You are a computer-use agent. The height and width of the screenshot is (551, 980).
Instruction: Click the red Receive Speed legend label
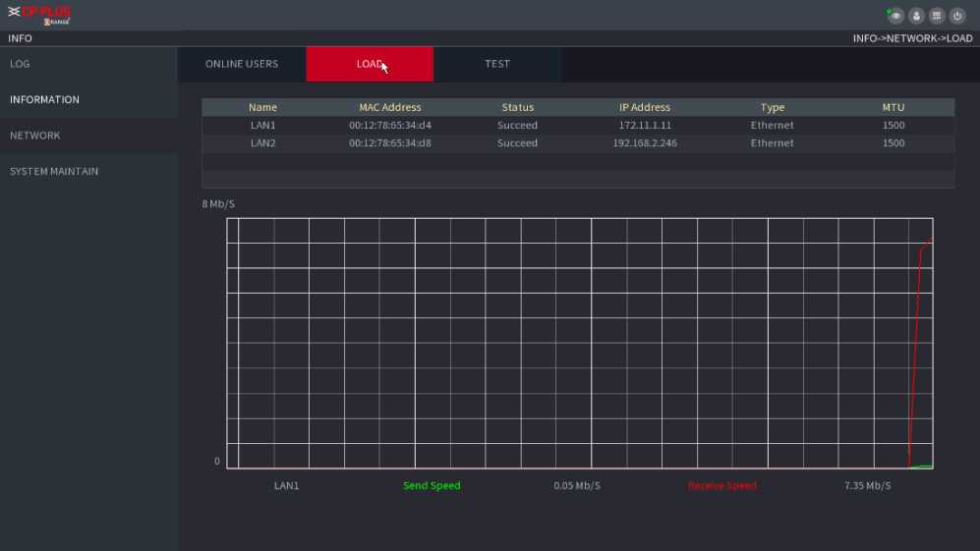click(x=722, y=486)
